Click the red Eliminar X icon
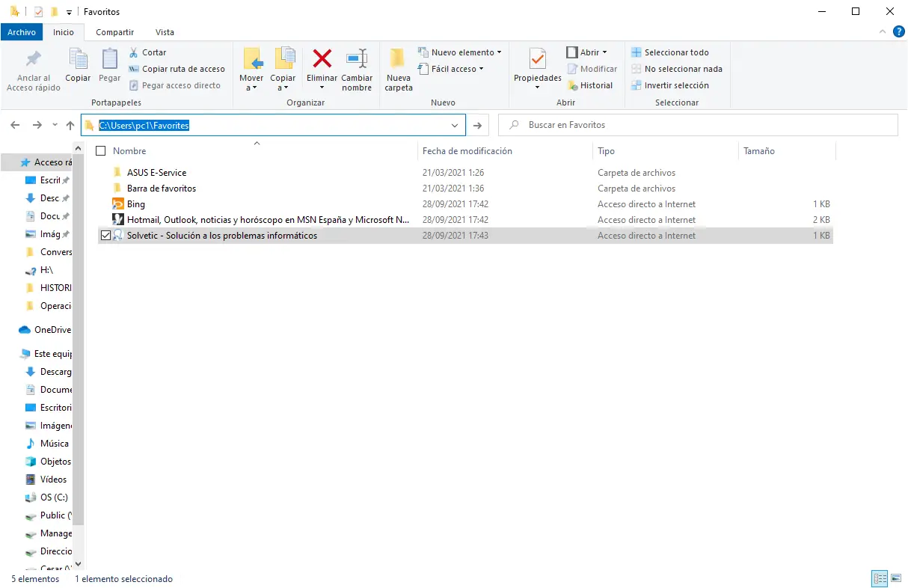 322,58
